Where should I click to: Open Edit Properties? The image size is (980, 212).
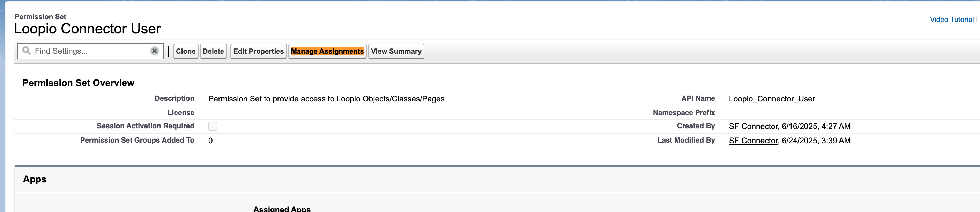pyautogui.click(x=258, y=51)
